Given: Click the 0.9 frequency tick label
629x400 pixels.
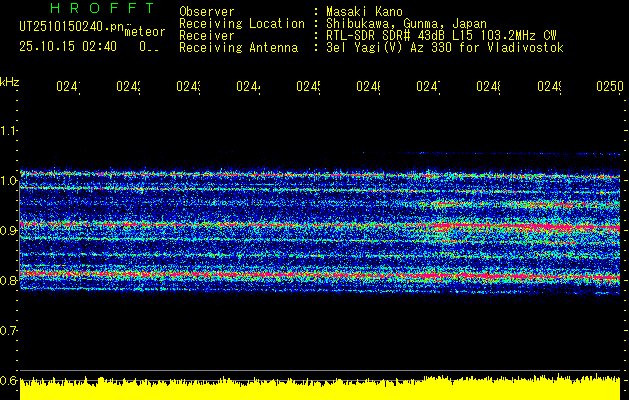Looking at the screenshot, I should [x=9, y=231].
